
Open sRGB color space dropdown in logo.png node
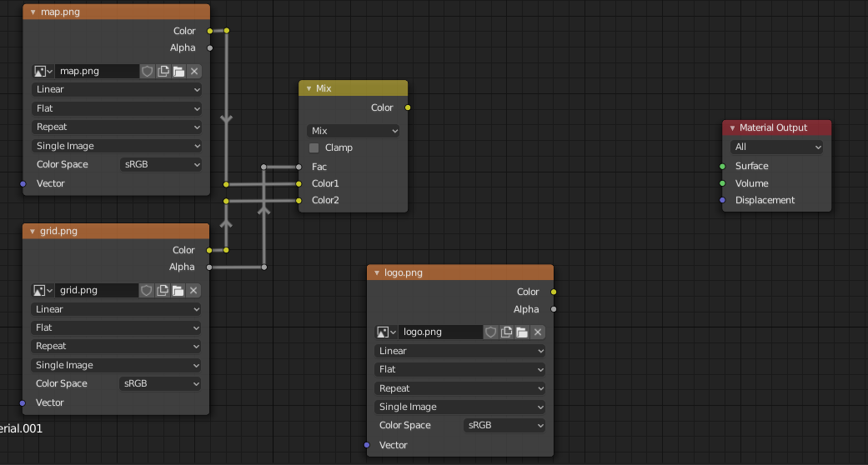pos(504,425)
